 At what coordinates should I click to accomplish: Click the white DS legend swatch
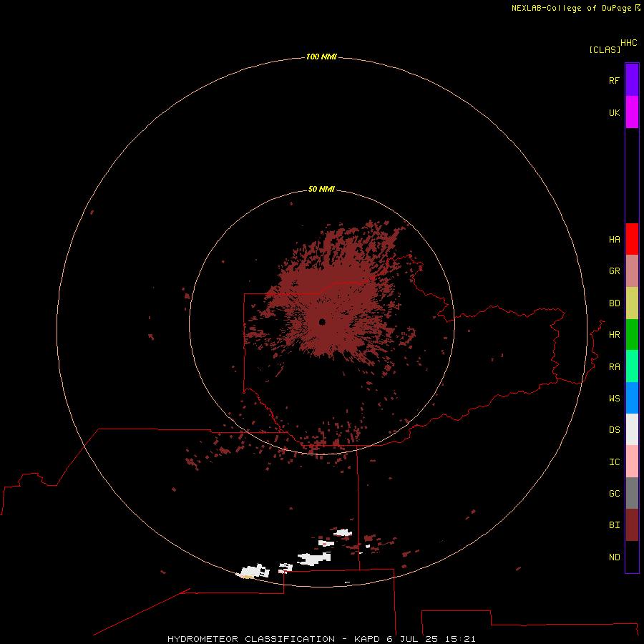tap(632, 429)
